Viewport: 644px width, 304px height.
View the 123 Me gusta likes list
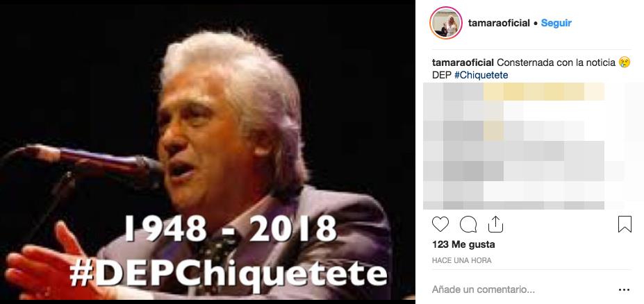463,244
